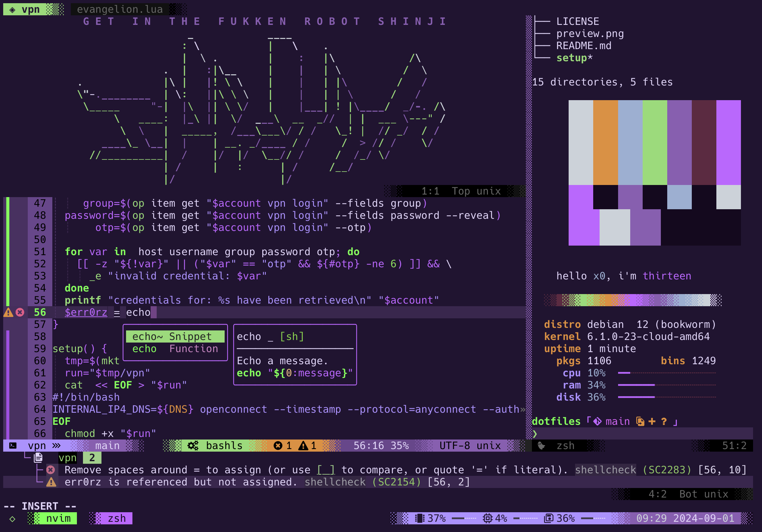Click the bashls gear icon in statusline
Image resolution: width=762 pixels, height=532 pixels.
[193, 446]
